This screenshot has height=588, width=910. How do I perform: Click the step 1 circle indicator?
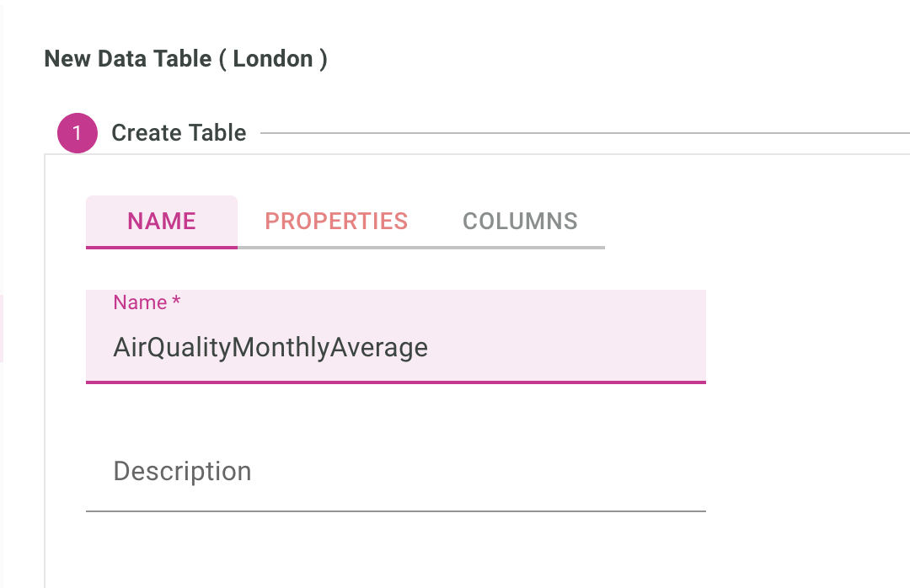pyautogui.click(x=77, y=132)
